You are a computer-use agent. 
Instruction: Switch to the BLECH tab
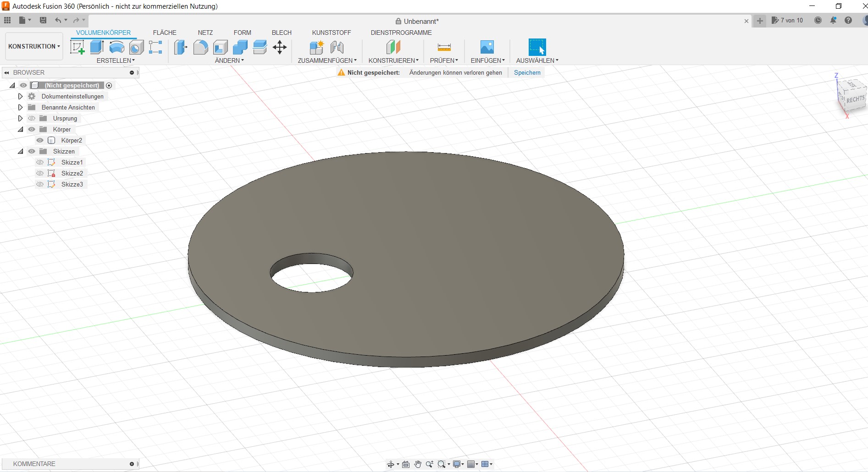[x=282, y=33]
